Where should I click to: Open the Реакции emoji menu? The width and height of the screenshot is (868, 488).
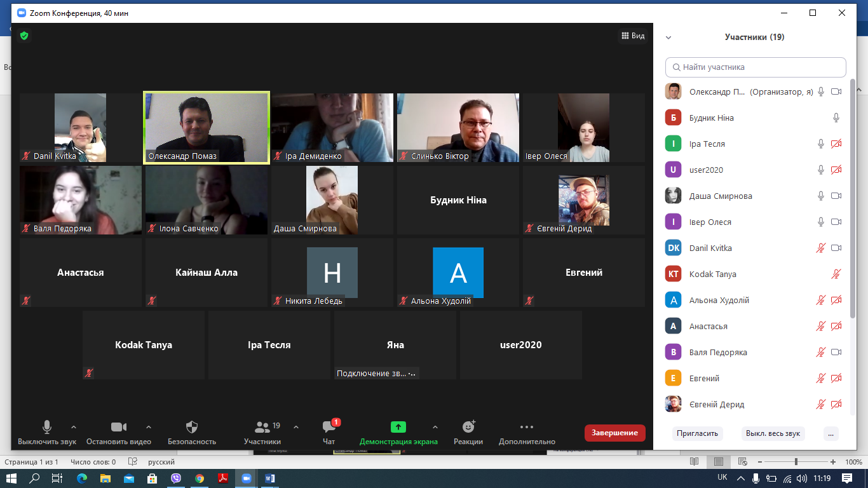pyautogui.click(x=468, y=433)
